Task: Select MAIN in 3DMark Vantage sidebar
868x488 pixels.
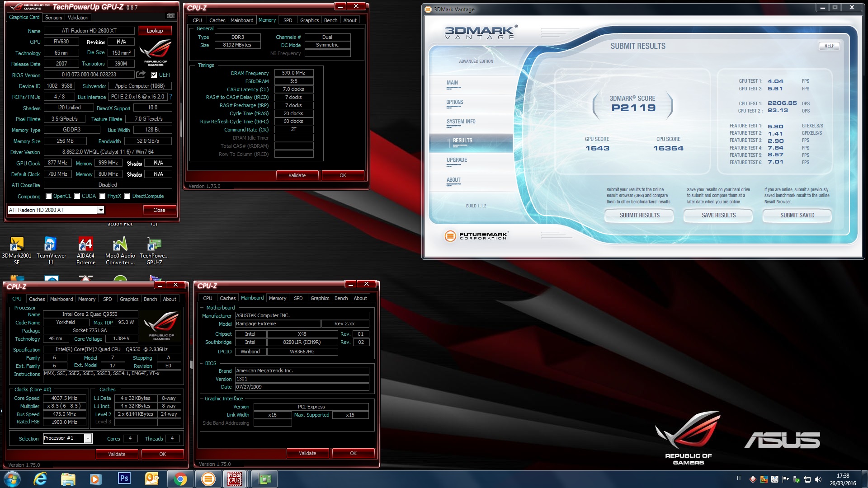Action: pos(452,83)
